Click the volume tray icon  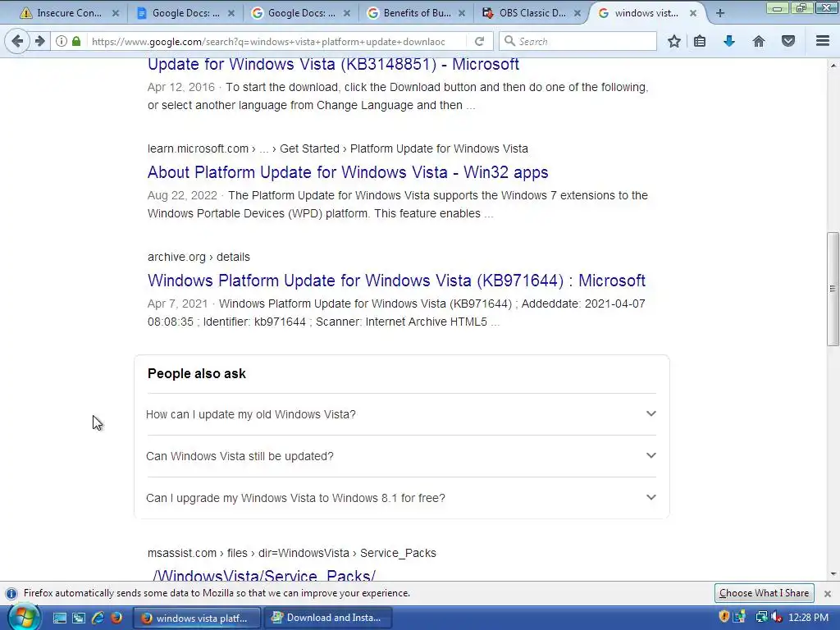776,617
